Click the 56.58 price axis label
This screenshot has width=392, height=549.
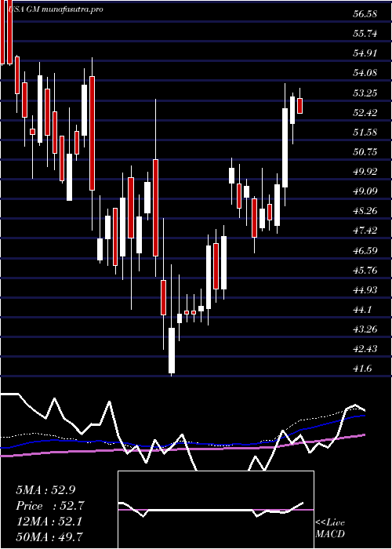(x=365, y=14)
